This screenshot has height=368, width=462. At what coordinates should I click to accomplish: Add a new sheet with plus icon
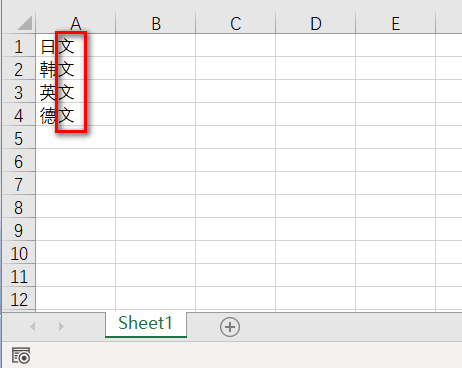[230, 327]
